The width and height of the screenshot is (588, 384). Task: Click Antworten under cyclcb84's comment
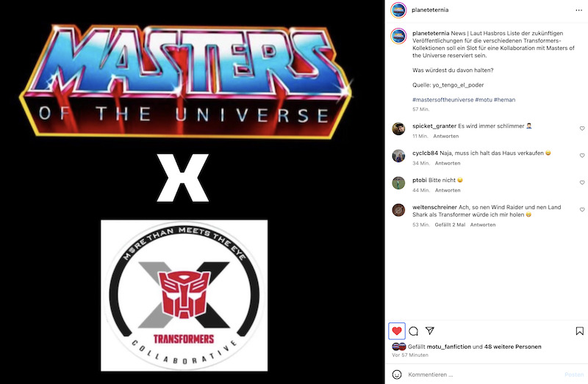(448, 163)
